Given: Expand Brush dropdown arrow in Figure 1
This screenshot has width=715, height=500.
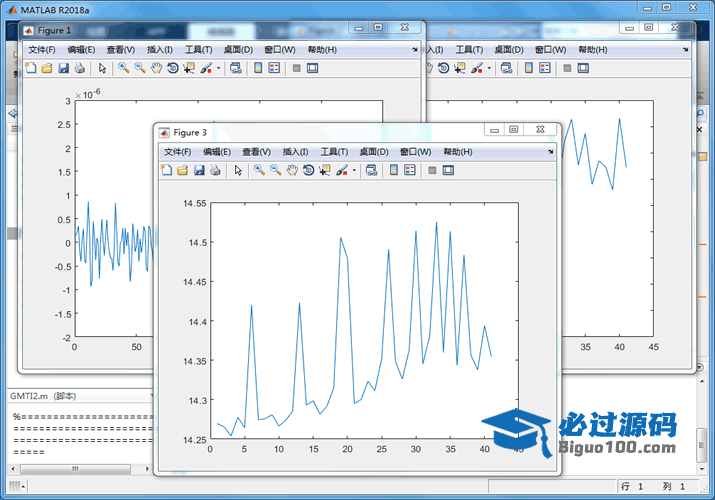Looking at the screenshot, I should coord(219,69).
